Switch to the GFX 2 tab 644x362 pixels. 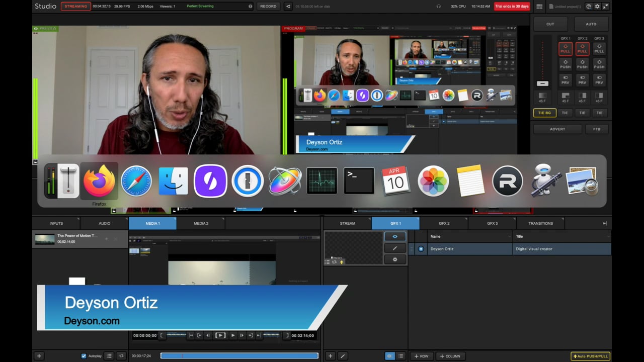click(x=444, y=223)
